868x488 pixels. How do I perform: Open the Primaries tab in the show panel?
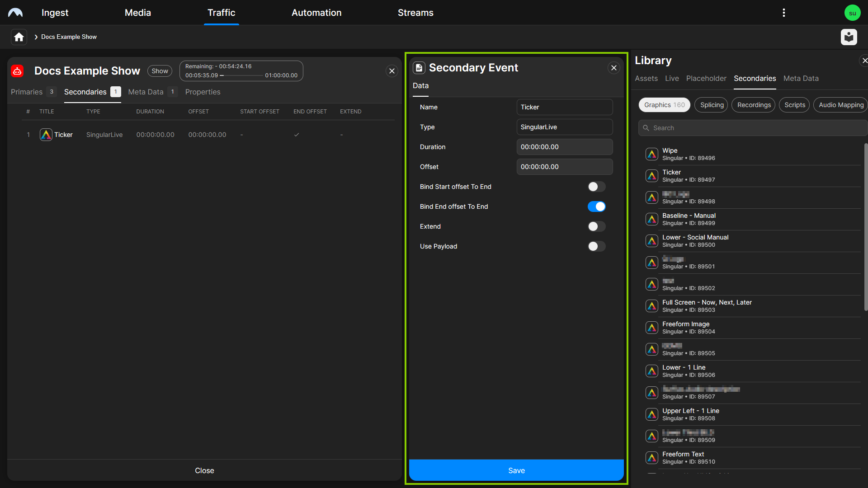(x=26, y=92)
